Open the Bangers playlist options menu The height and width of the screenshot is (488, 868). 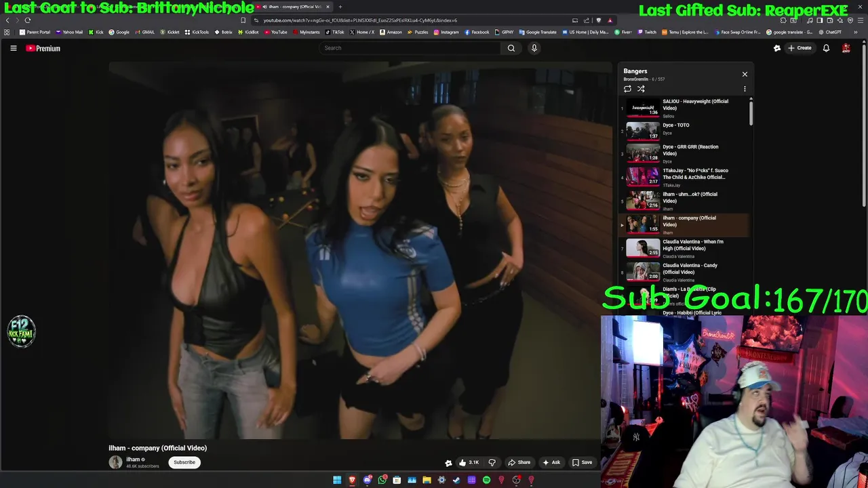pyautogui.click(x=745, y=89)
